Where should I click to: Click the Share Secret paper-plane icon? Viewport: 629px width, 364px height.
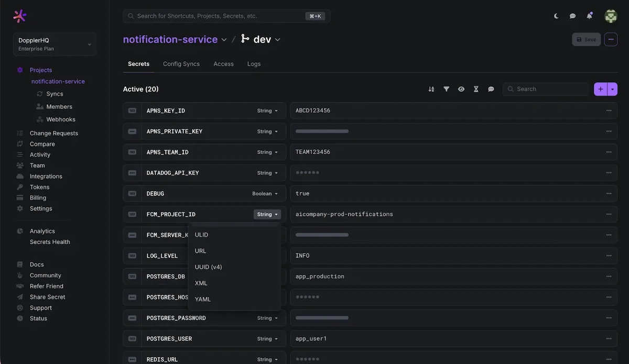tap(20, 297)
